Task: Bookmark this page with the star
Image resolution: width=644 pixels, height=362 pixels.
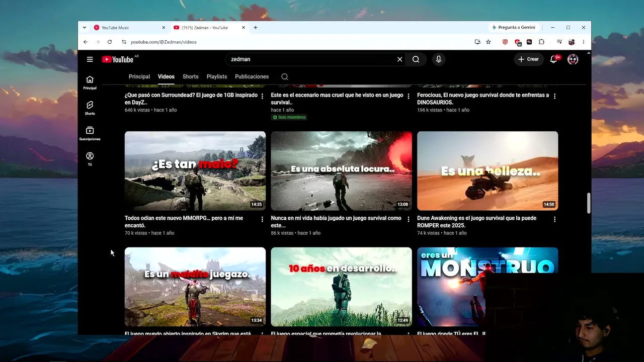Action: (489, 42)
